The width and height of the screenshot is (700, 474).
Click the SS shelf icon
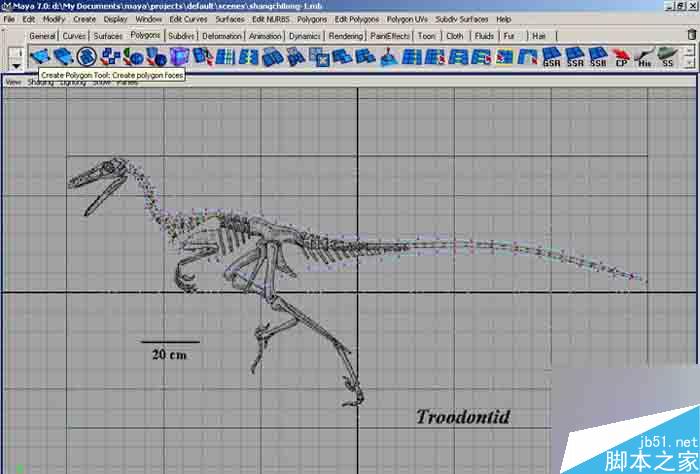pos(667,57)
